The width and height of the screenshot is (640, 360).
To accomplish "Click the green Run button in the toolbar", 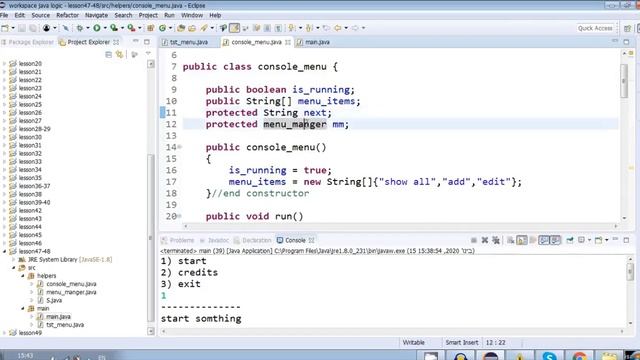I will coord(97,28).
